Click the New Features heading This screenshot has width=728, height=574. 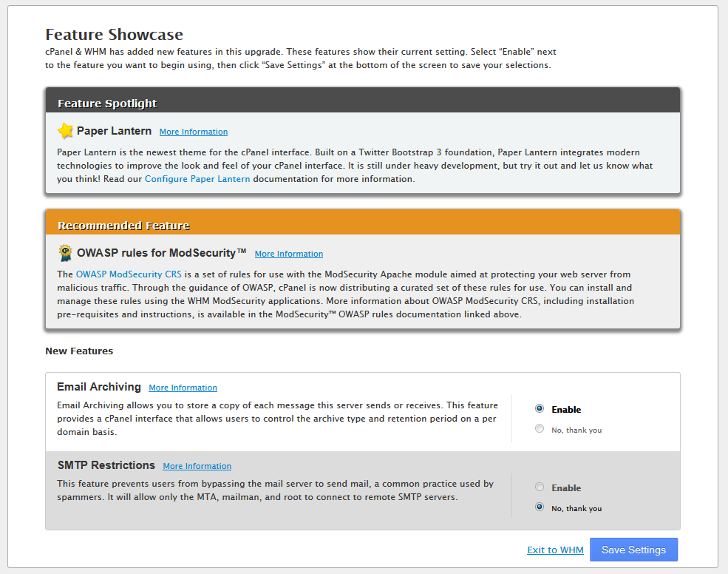point(79,351)
